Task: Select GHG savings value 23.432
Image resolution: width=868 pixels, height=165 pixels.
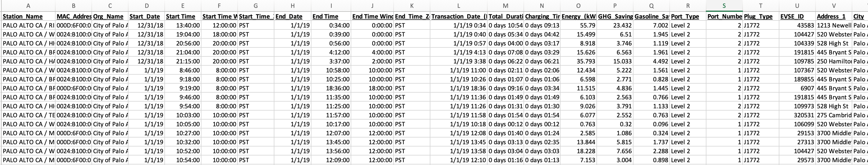Action: coord(615,25)
